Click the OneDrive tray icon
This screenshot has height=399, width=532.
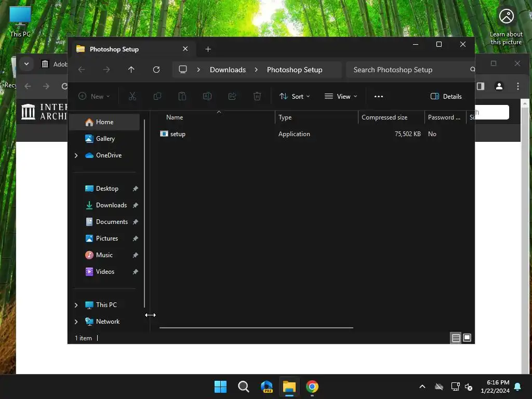point(439,387)
